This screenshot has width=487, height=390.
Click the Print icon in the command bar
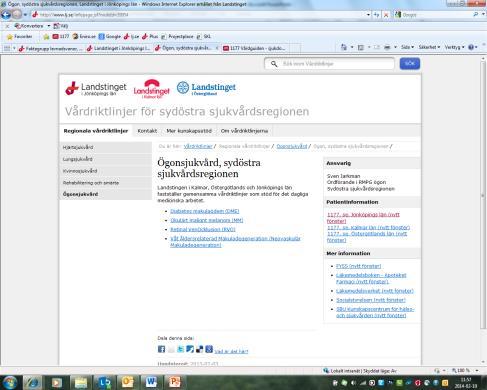click(x=387, y=47)
